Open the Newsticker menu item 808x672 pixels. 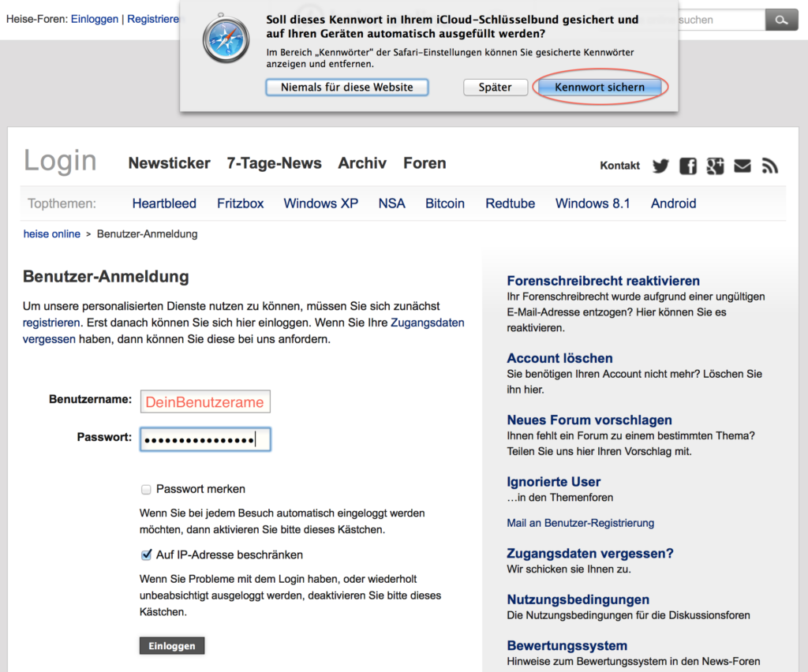click(x=169, y=163)
